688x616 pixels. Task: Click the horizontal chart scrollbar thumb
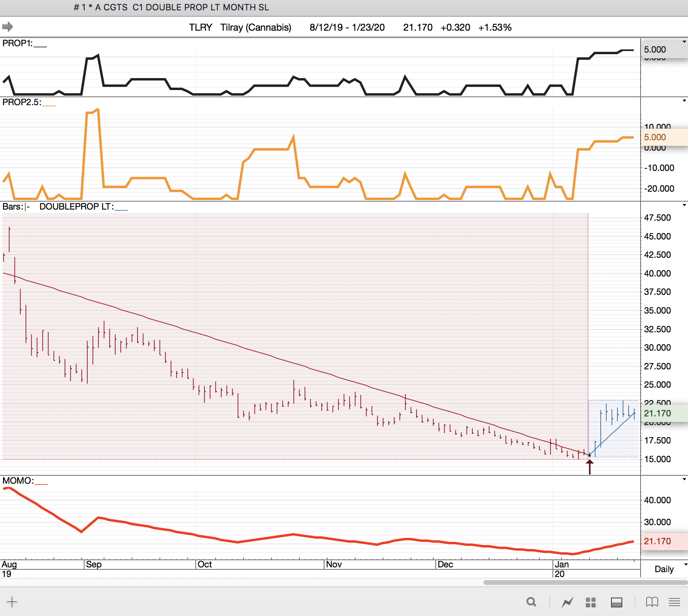[x=585, y=583]
